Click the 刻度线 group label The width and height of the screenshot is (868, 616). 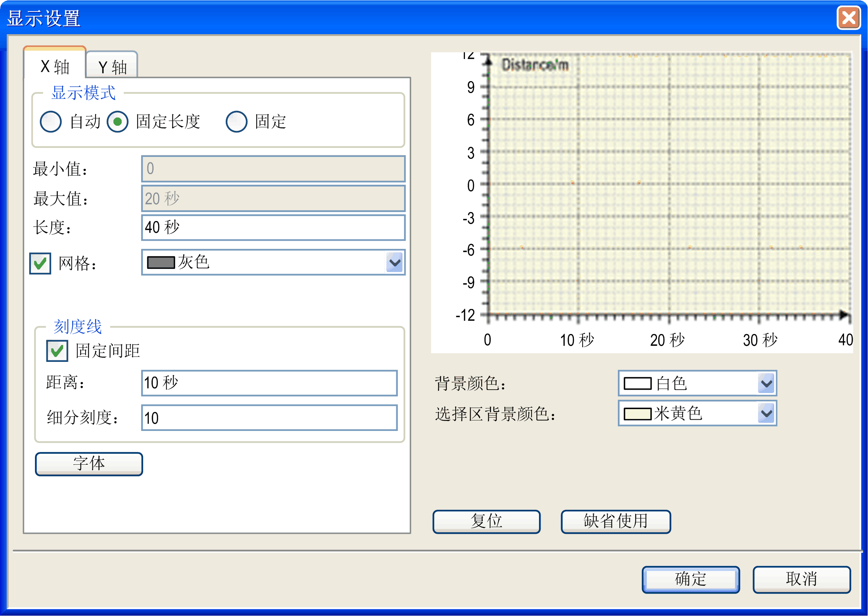click(78, 327)
